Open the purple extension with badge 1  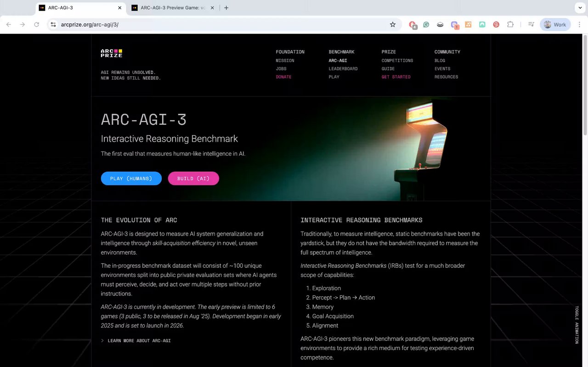(x=454, y=25)
